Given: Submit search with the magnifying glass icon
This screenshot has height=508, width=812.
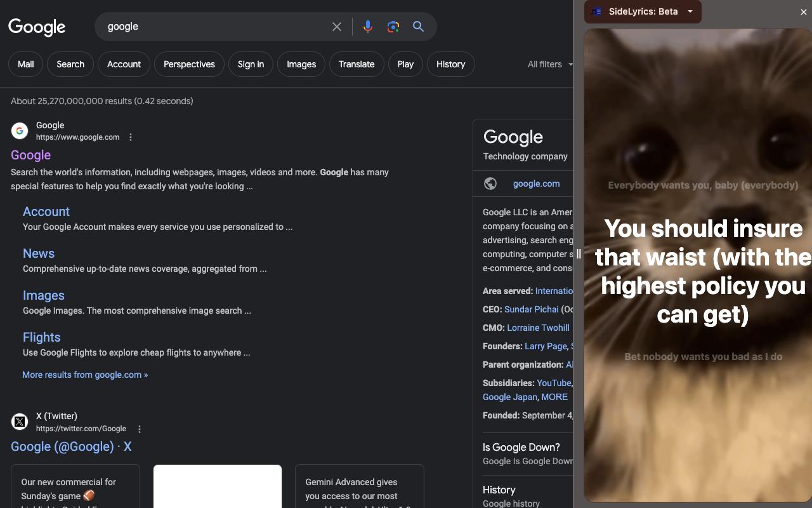Looking at the screenshot, I should click(x=418, y=27).
